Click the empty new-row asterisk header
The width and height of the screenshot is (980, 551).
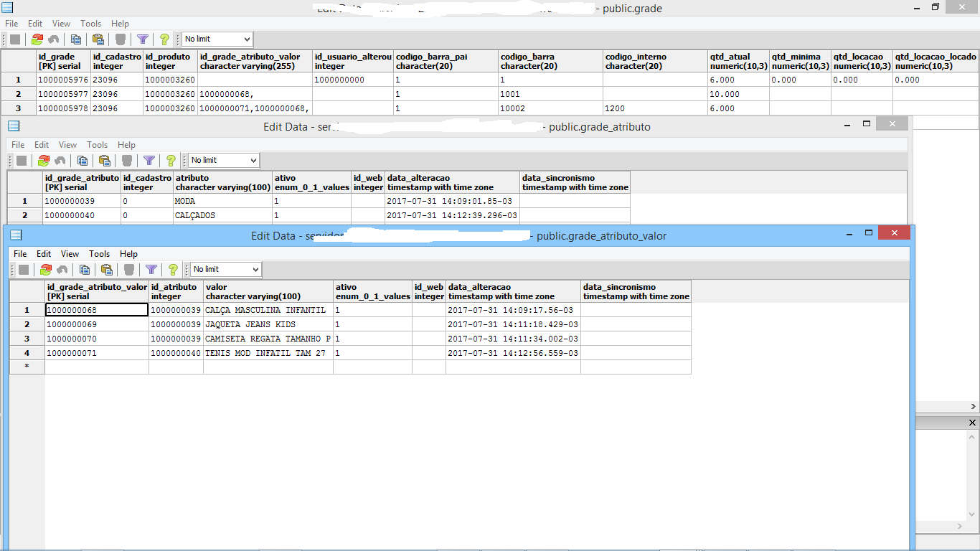[x=27, y=367]
